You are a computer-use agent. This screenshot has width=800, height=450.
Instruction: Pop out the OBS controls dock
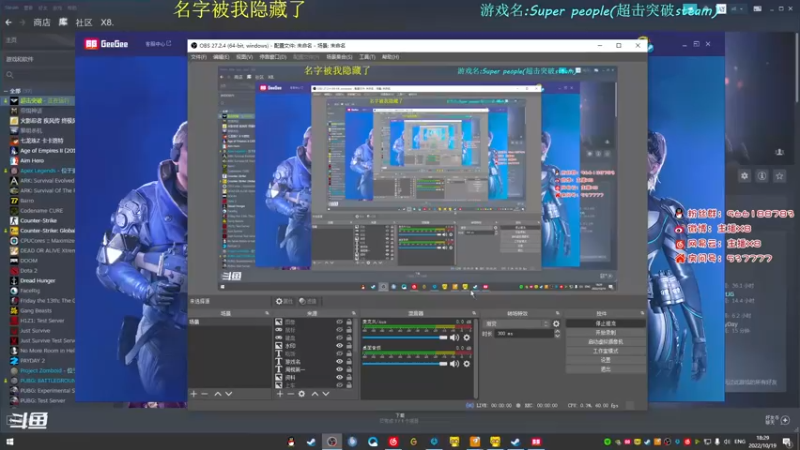click(642, 313)
